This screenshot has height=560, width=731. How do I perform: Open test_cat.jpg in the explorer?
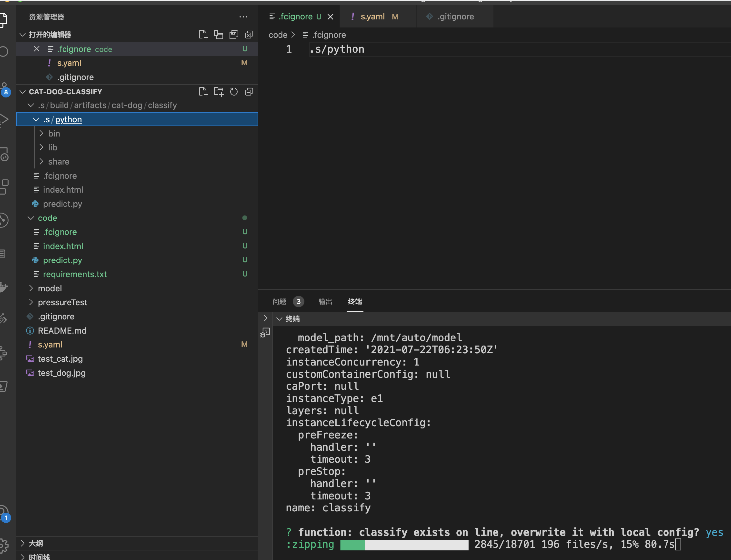click(x=60, y=359)
